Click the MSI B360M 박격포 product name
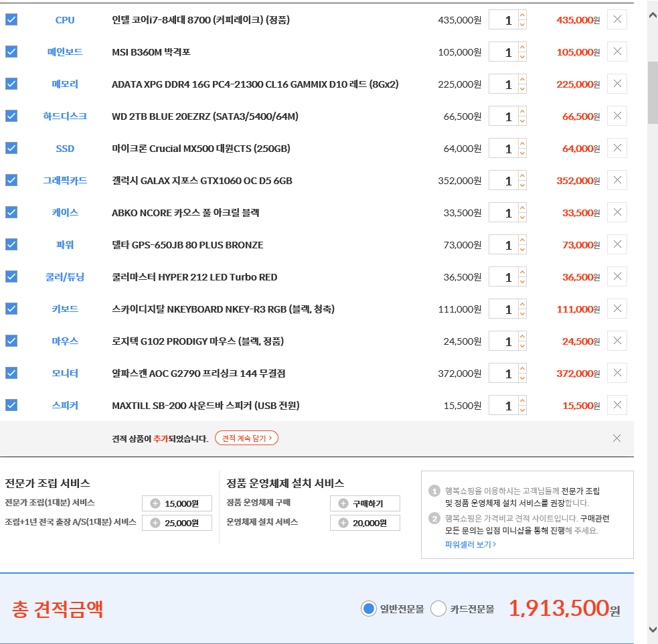Screen dimensions: 658x644 pyautogui.click(x=151, y=52)
